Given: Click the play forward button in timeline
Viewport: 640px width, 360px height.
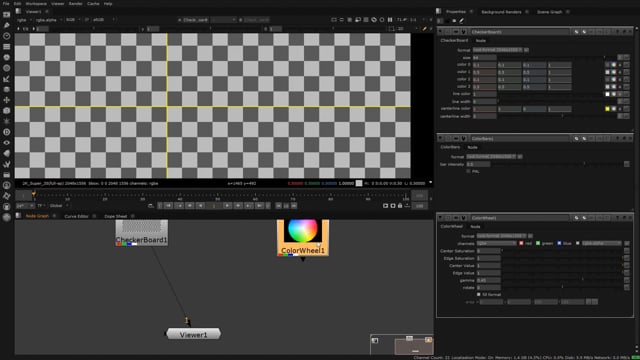Looking at the screenshot, I should (x=228, y=206).
